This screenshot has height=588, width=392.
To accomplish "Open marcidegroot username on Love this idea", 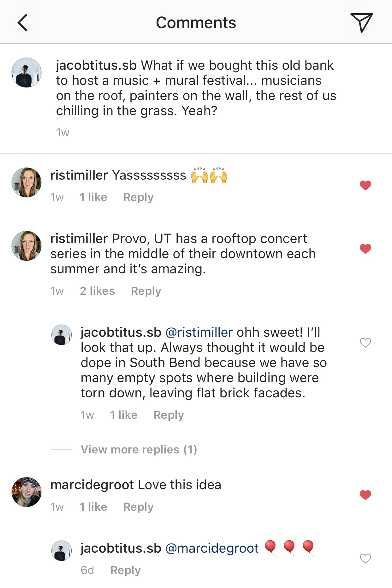I will point(92,485).
